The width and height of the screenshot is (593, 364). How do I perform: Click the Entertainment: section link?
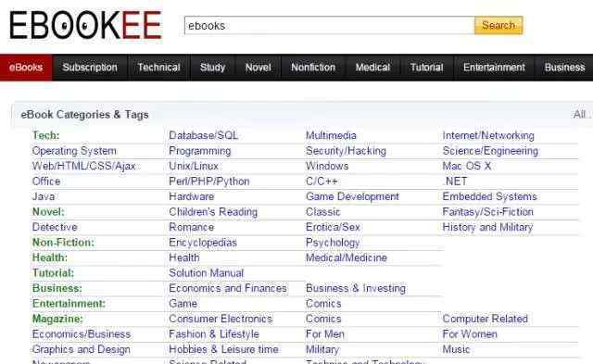coord(69,303)
